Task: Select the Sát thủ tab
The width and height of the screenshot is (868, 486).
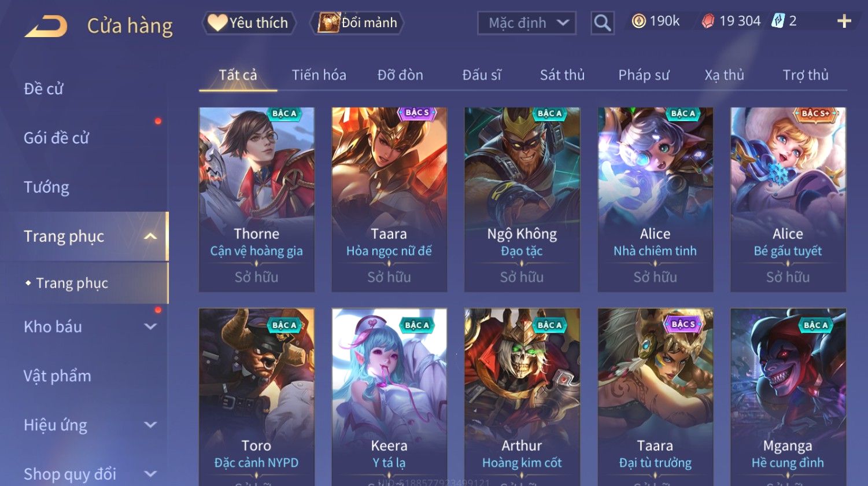Action: 562,75
